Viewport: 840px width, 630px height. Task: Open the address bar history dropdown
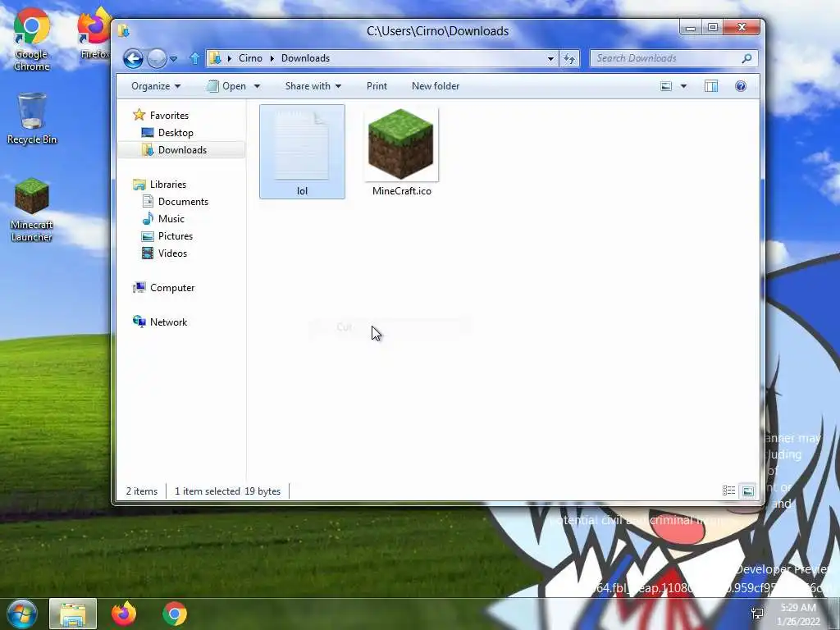[x=550, y=58]
